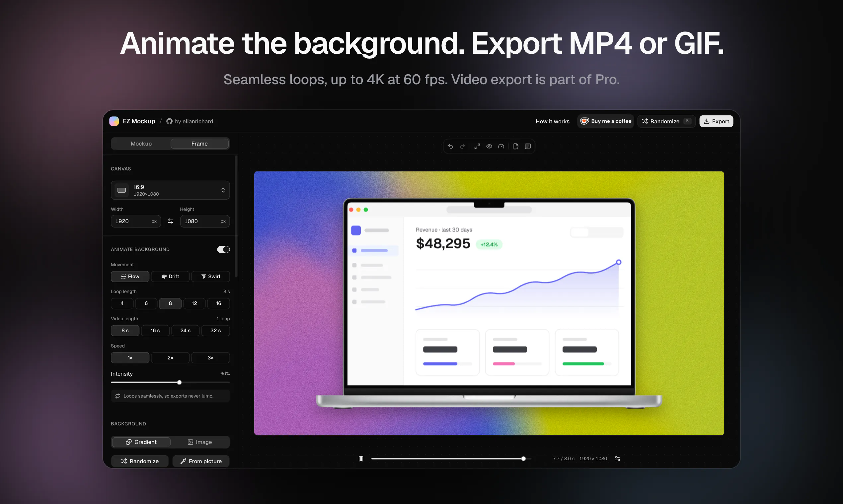Click the EZ Mockup gradient logo

click(114, 121)
